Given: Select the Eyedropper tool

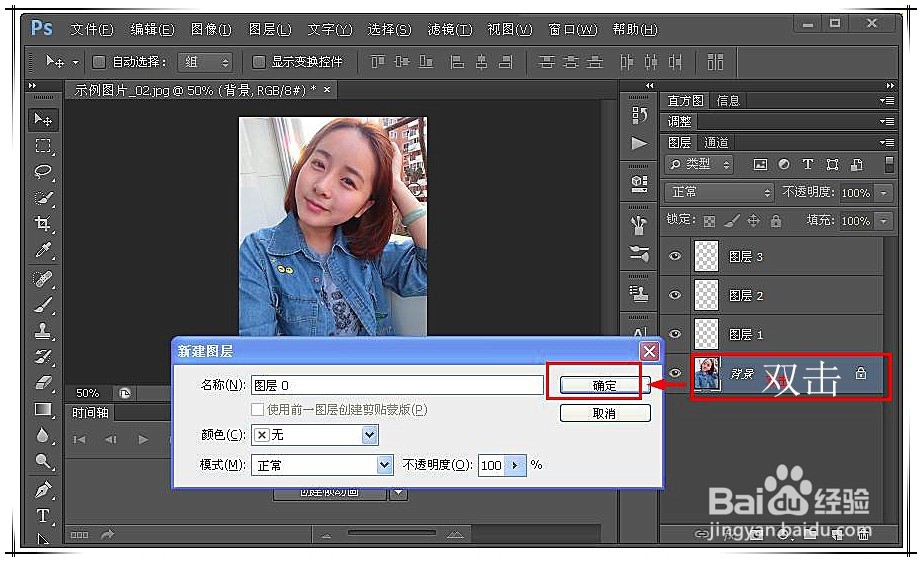Looking at the screenshot, I should pos(43,250).
